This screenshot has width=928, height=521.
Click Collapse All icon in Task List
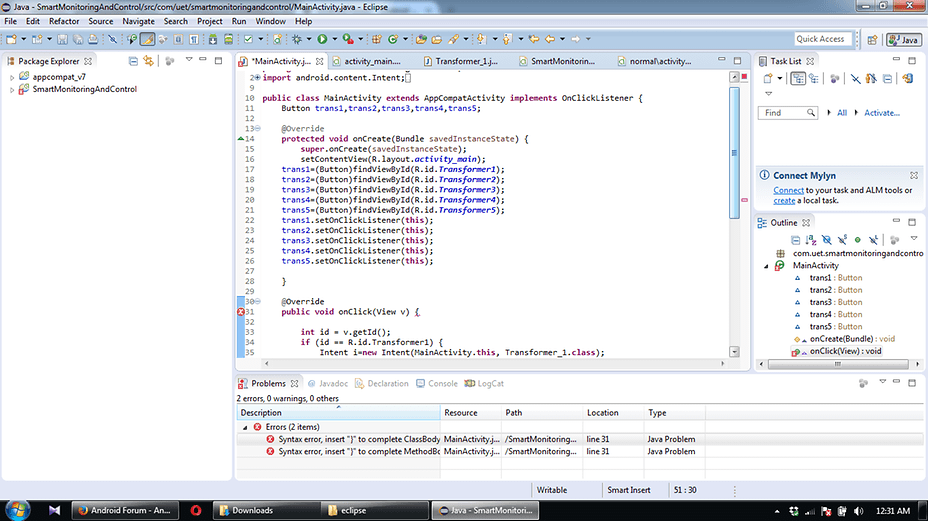click(x=887, y=78)
